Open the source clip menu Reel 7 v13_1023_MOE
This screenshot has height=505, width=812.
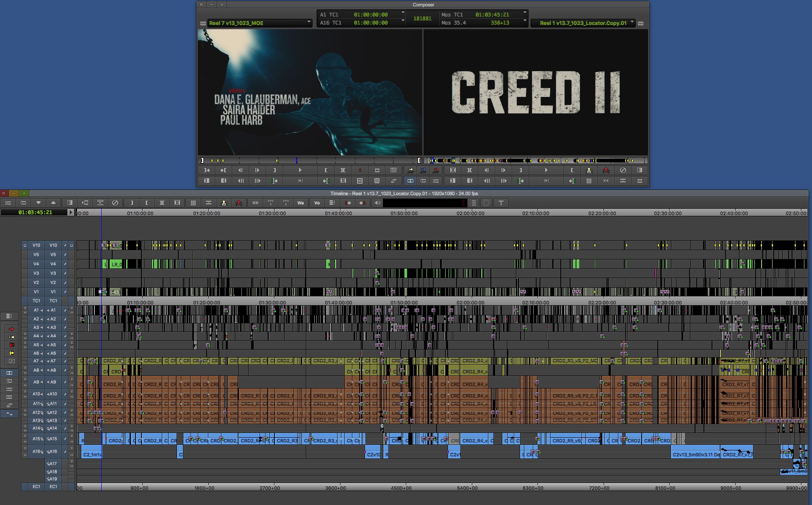(x=259, y=23)
